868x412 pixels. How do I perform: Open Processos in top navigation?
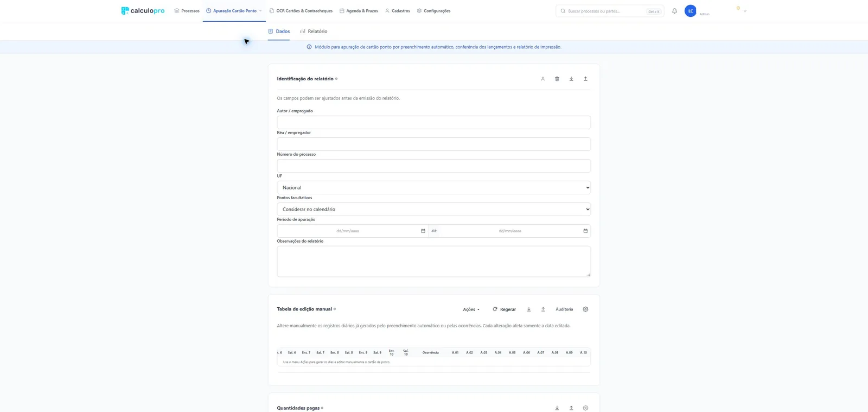pos(187,11)
